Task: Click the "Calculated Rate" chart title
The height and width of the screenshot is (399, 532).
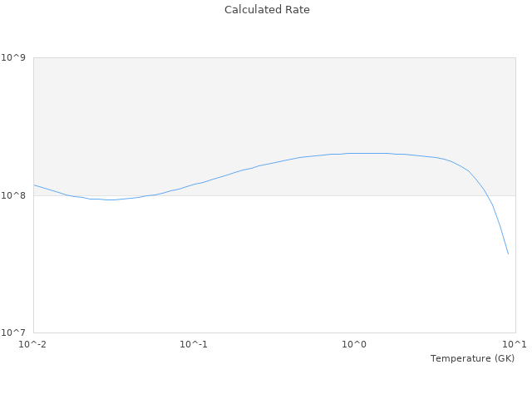Action: 266,10
